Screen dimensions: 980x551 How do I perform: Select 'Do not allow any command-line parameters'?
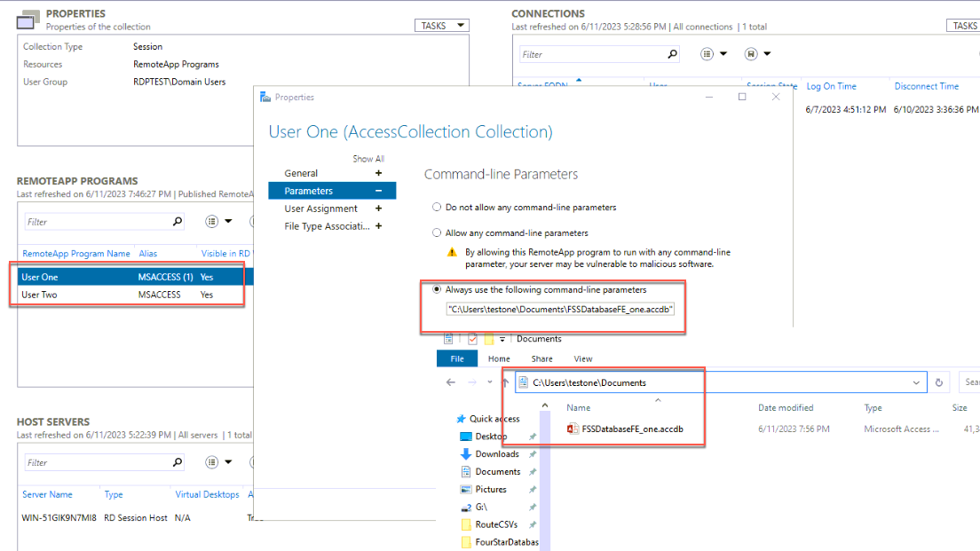pos(437,207)
